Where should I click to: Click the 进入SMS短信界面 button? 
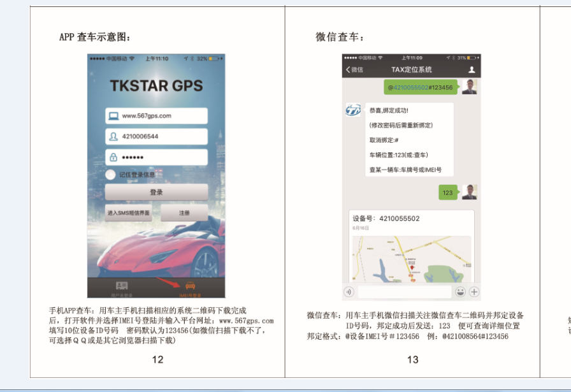129,213
